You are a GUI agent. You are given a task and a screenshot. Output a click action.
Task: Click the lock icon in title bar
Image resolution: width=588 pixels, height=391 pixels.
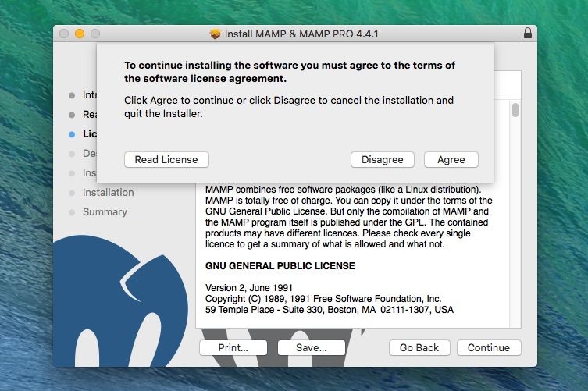click(528, 34)
